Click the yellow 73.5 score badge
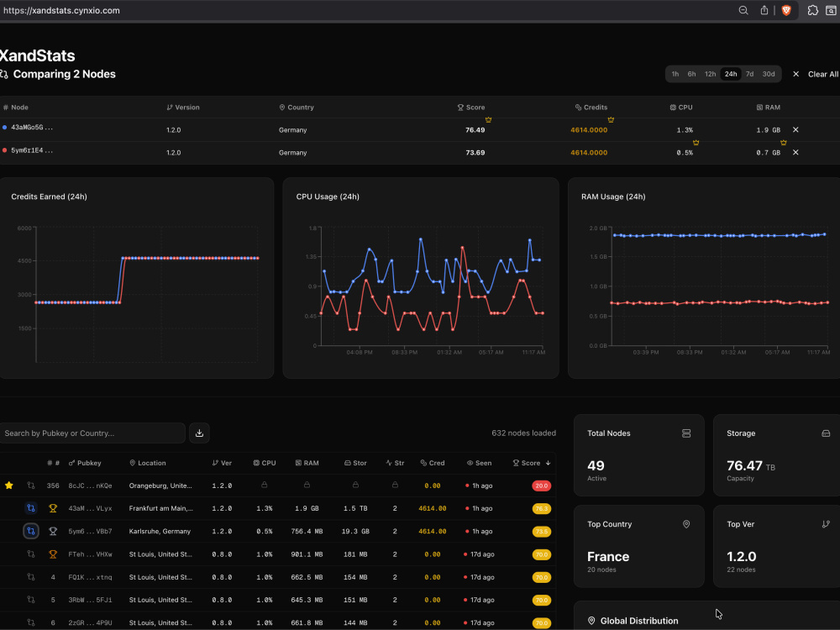 [541, 532]
